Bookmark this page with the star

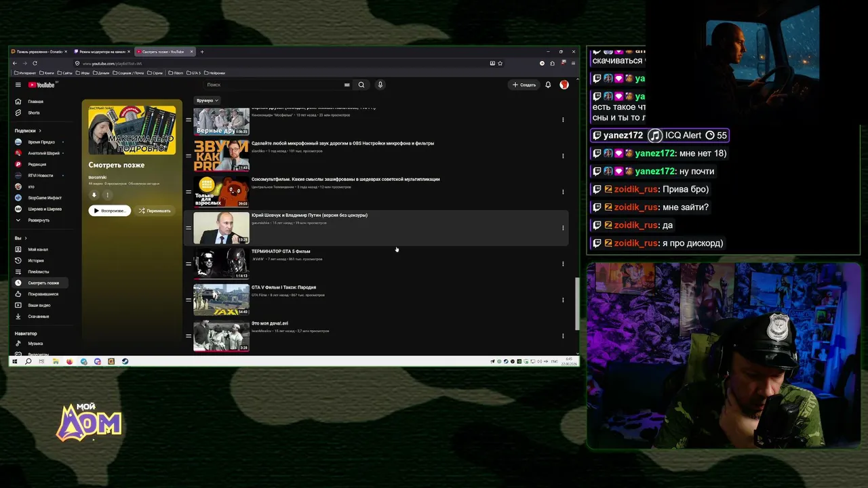pos(500,63)
